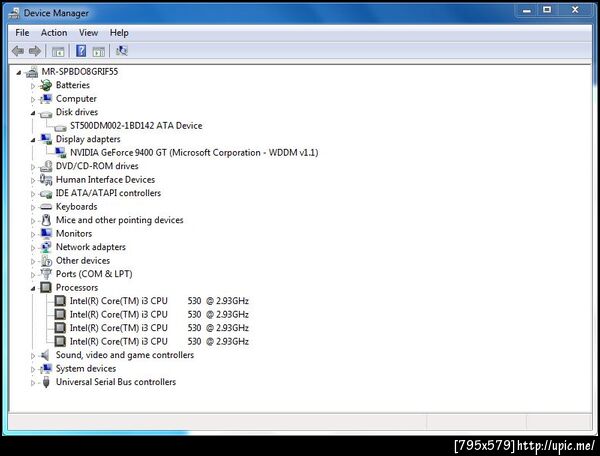The height and width of the screenshot is (456, 600).
Task: Maximize the Device Manager window
Action: [547, 10]
